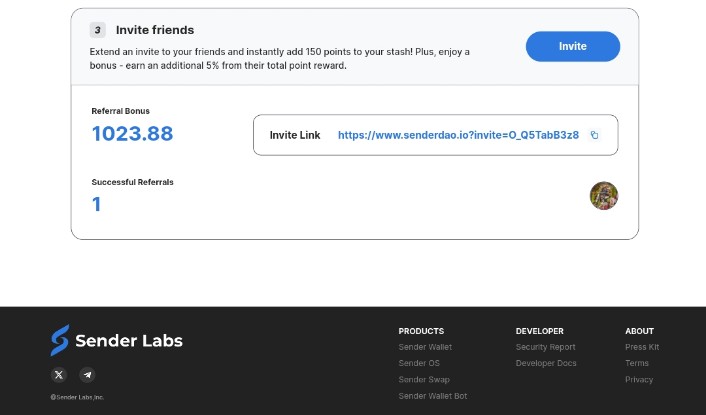Click the DEVELOPER footer heading
706x415 pixels.
[539, 331]
